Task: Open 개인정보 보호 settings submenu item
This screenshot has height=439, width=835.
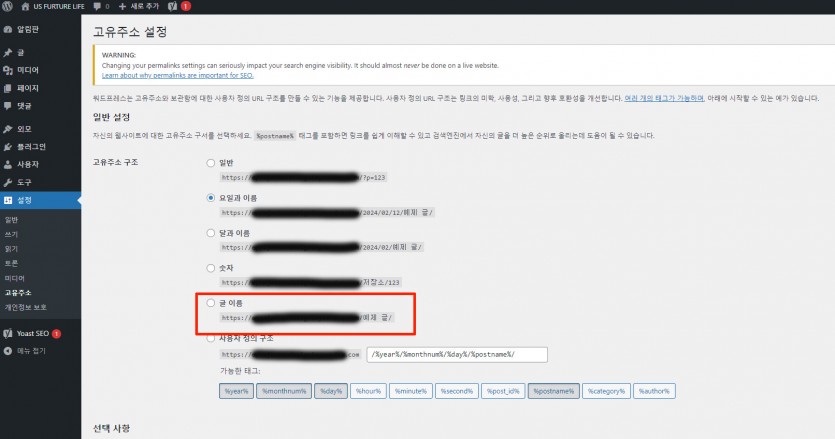Action: click(25, 306)
